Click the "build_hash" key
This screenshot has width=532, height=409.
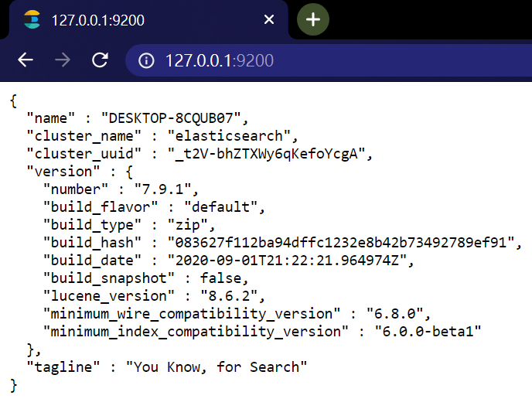click(x=92, y=243)
